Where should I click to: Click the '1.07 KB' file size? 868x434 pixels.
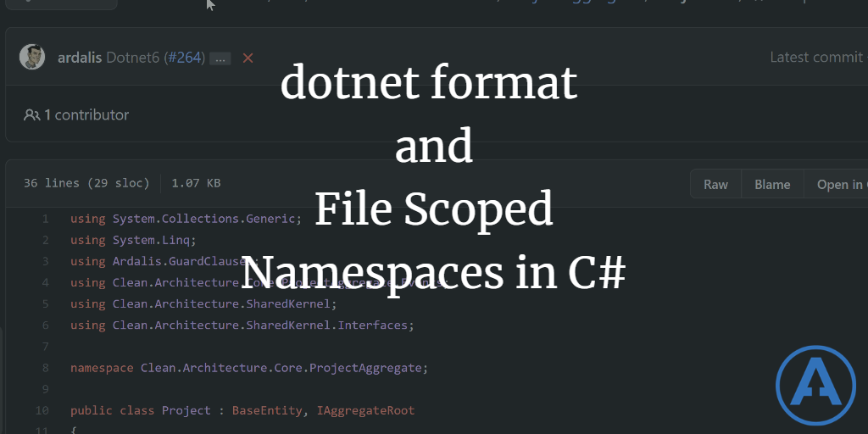(x=196, y=183)
